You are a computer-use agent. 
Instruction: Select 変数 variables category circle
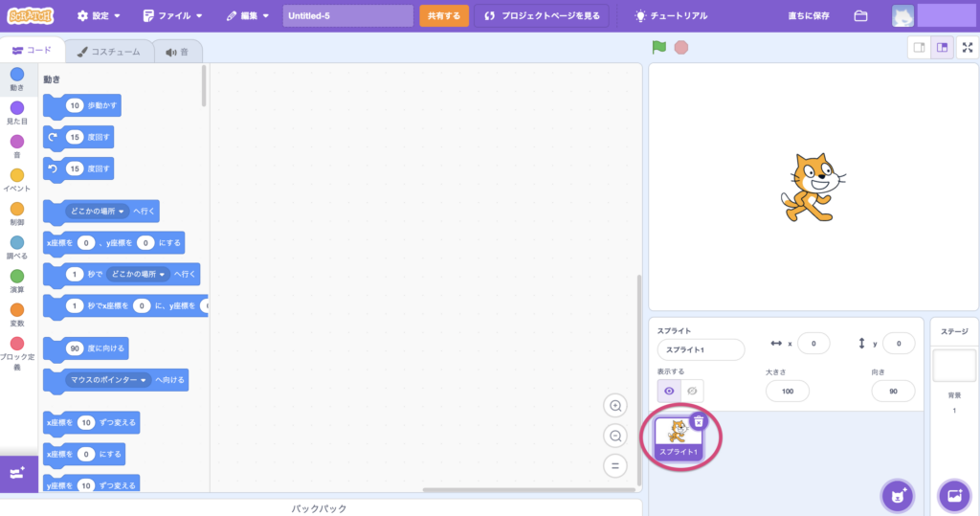(17, 310)
